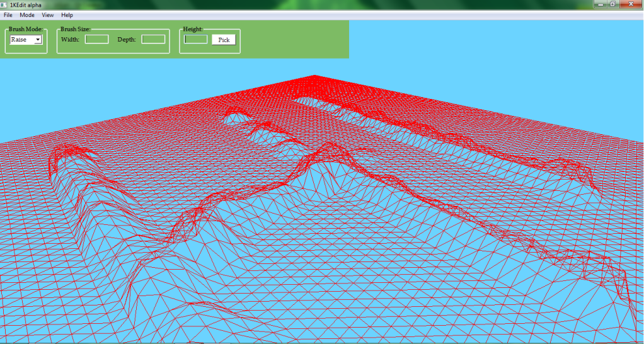644x344 pixels.
Task: Expand the Brush Mode dropdown showing Raise
Action: (25, 40)
